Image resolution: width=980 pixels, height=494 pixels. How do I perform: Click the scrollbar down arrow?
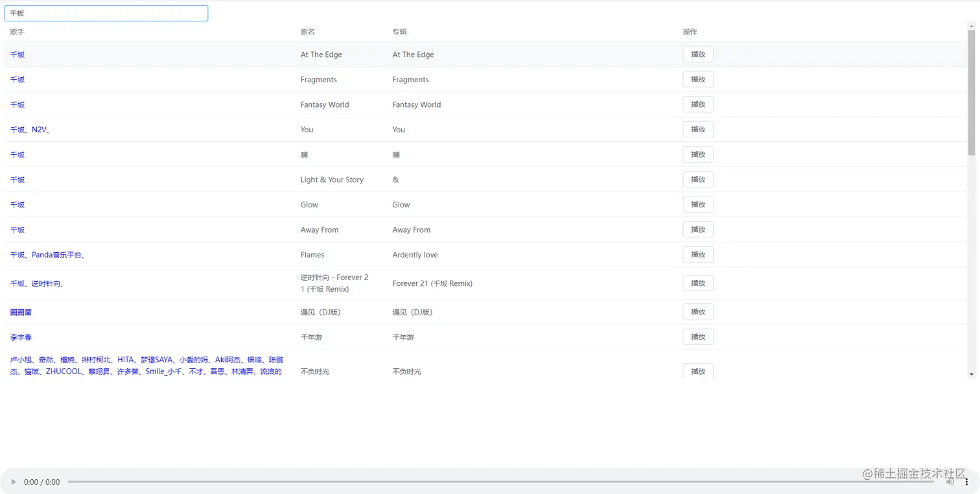click(x=971, y=374)
